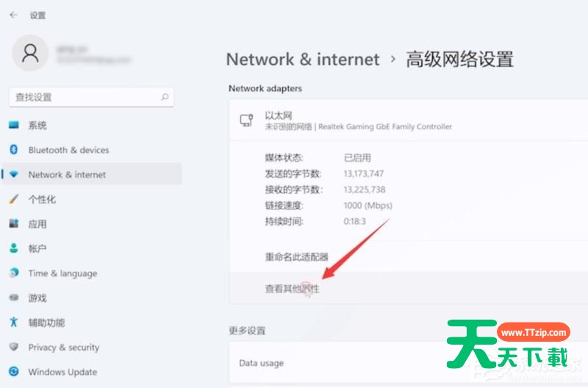Click the search magnifier icon
This screenshot has width=588, height=388.
click(165, 97)
